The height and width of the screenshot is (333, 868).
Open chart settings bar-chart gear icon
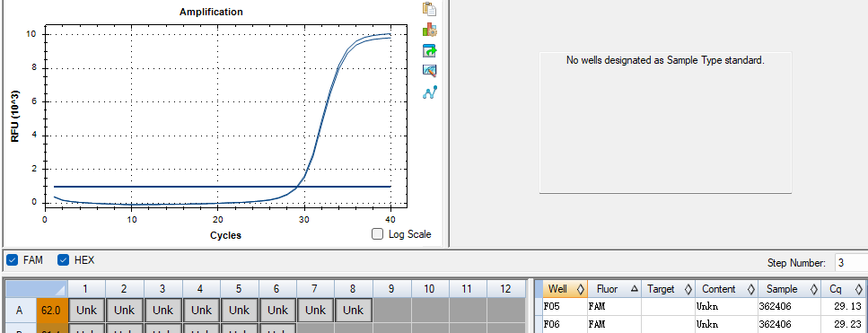(x=430, y=30)
